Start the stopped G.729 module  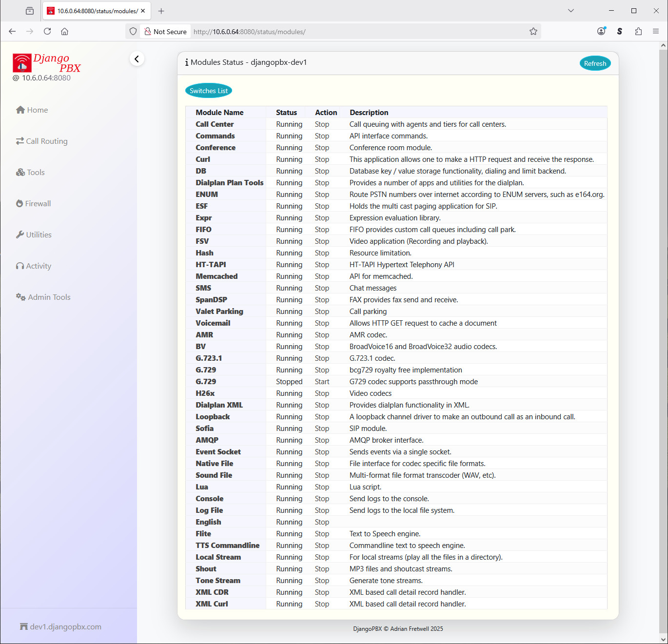[322, 382]
